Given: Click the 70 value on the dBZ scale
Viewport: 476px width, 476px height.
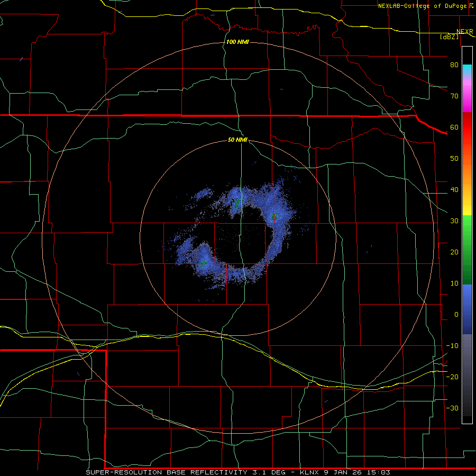Looking at the screenshot, I should tap(454, 96).
